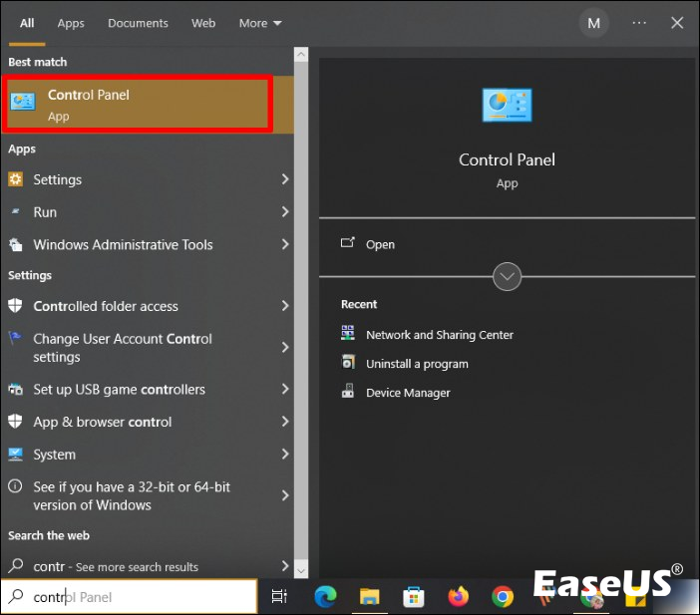The image size is (700, 615).
Task: Expand the Settings app result arrow
Action: click(x=285, y=179)
